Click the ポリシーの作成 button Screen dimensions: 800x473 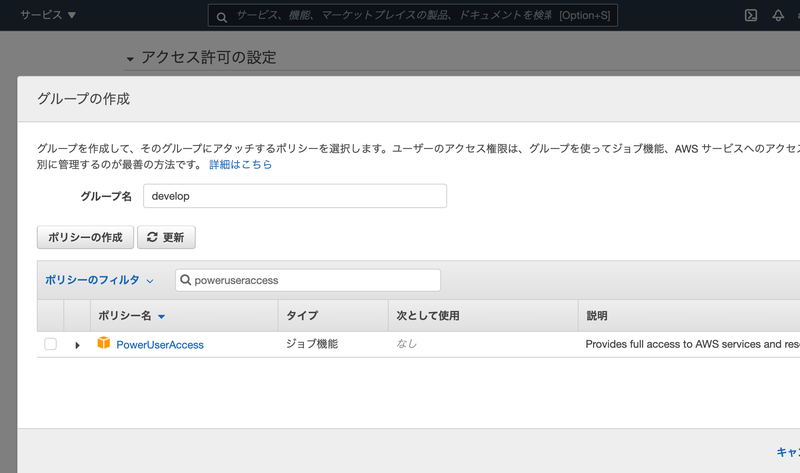85,237
